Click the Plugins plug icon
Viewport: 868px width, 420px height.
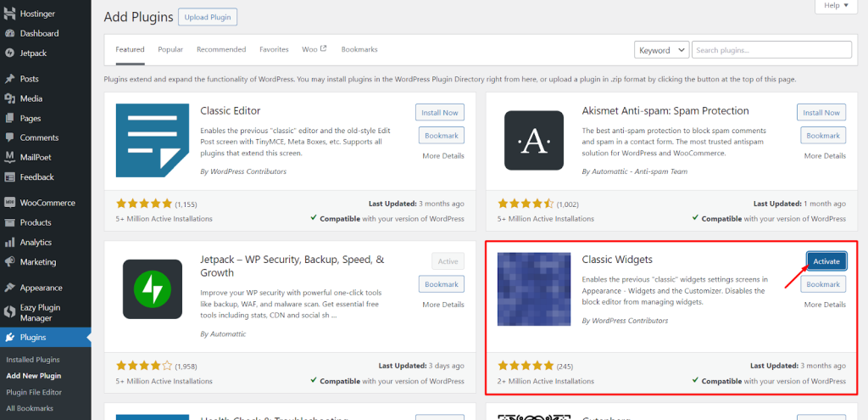pyautogui.click(x=9, y=338)
